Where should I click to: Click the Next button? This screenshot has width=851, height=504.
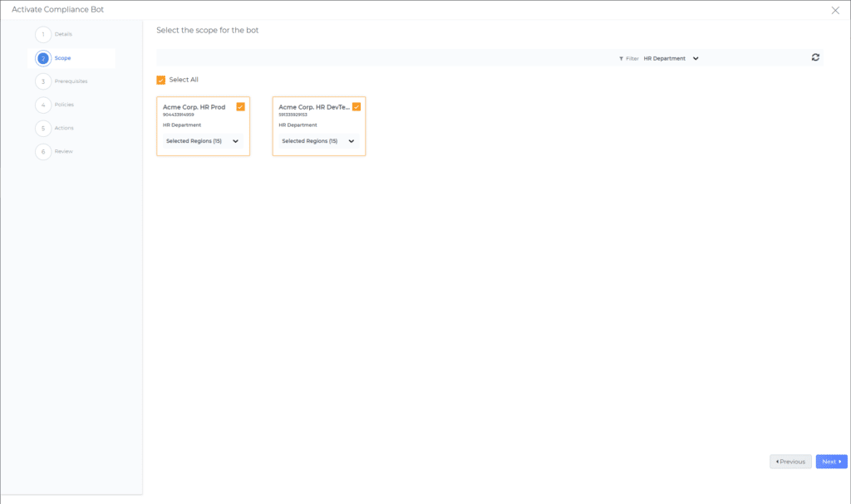point(831,462)
